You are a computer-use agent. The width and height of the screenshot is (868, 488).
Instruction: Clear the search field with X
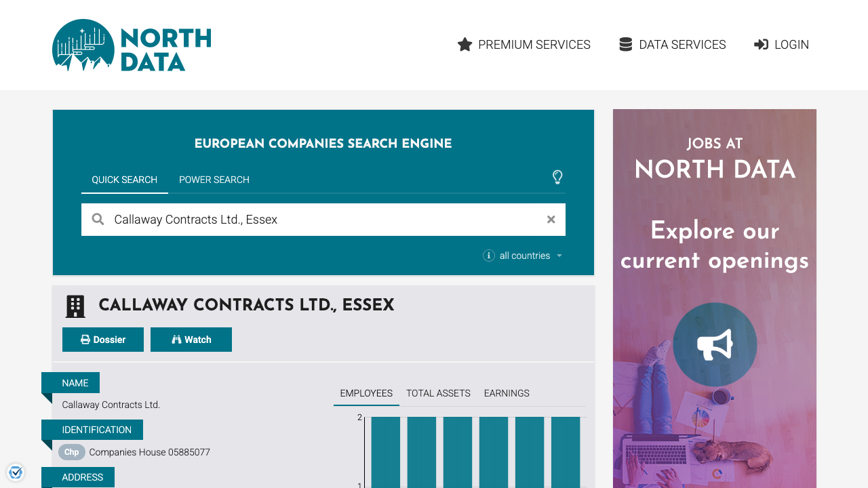pos(551,220)
